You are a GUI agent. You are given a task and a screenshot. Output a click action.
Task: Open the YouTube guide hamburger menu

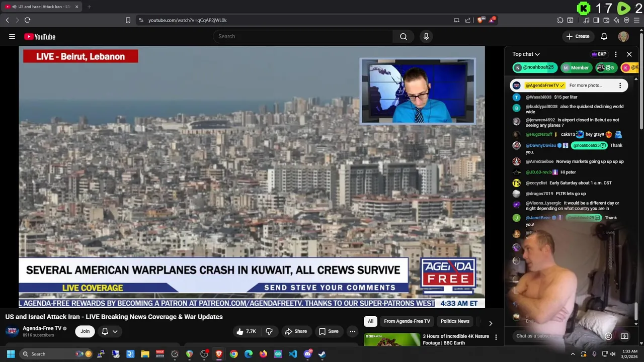click(12, 36)
